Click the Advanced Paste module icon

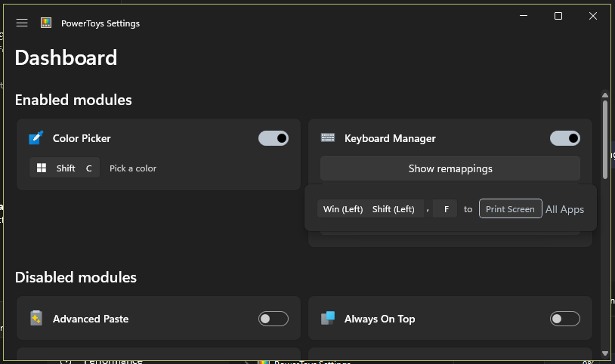point(36,318)
